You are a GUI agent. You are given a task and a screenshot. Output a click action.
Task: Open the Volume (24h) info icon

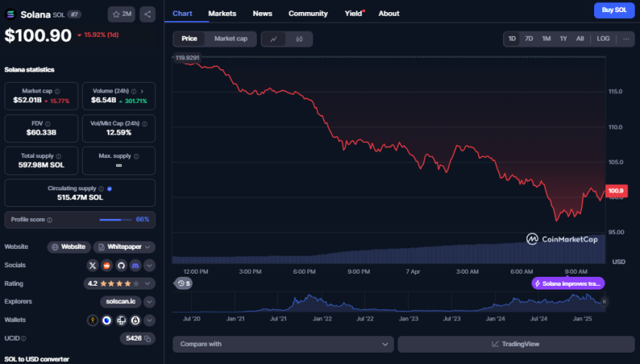pyautogui.click(x=134, y=91)
